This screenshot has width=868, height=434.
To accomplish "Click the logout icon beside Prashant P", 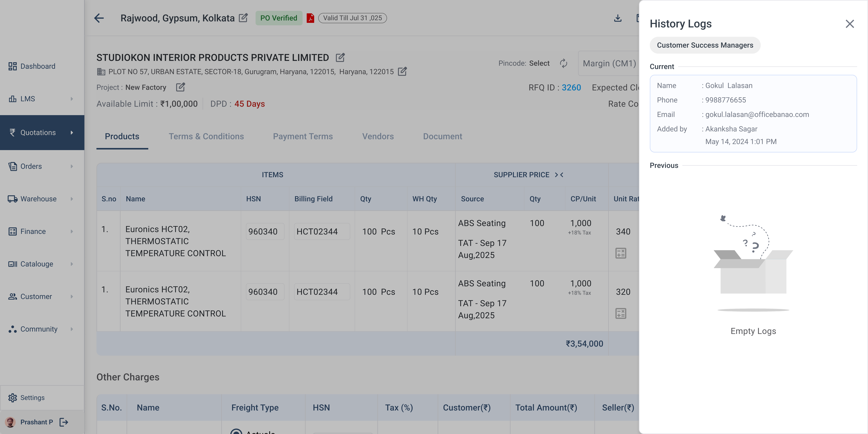I will [x=64, y=422].
